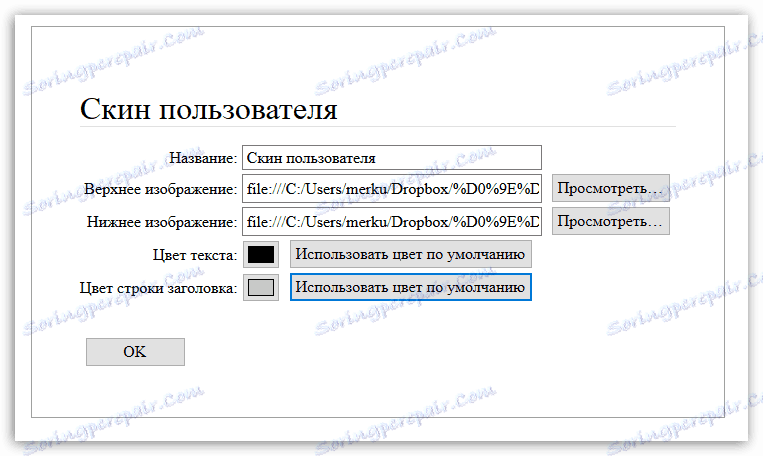Screen dimensions: 763x456
Task: Click the Нижнее изображение: label
Action: [x=162, y=222]
